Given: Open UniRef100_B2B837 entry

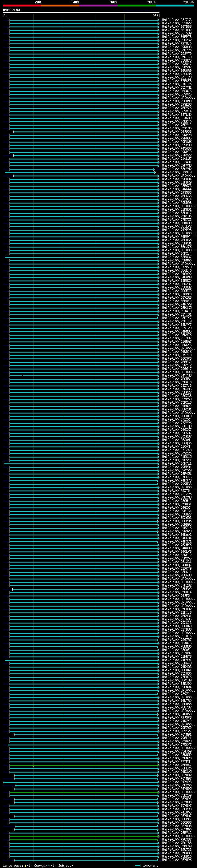Looking at the screenshot, I should click(177, 257).
